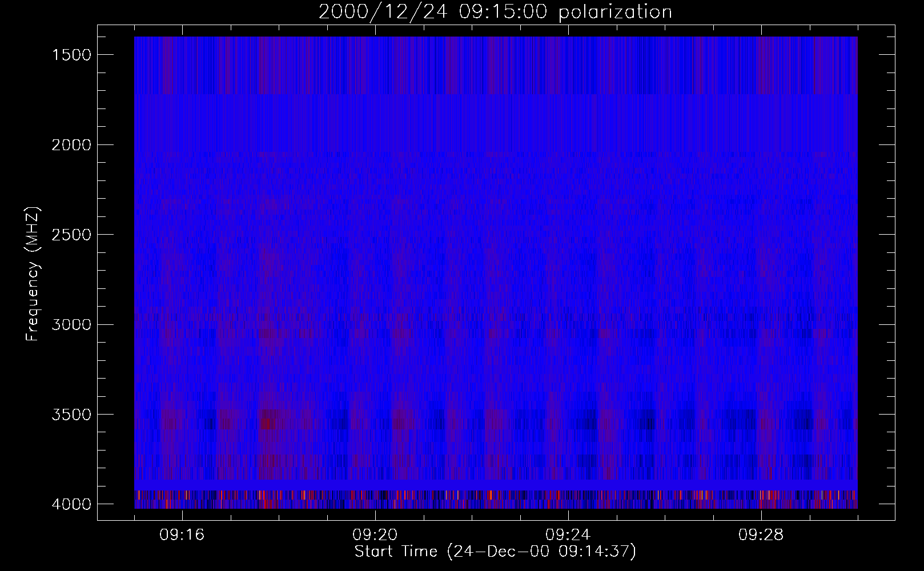
Task: Select the 2000 frequency tick label
Action: coord(71,144)
